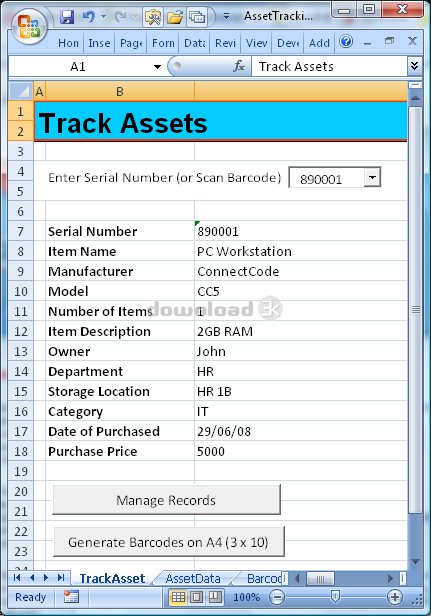
Task: Click the zoom slider handle
Action: pyautogui.click(x=335, y=597)
